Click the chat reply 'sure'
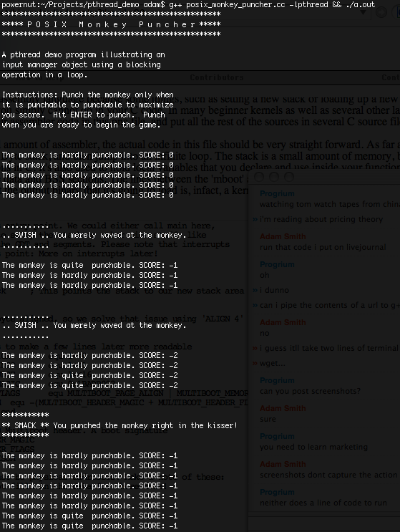Viewport: 400px width, 532px height. pos(268,419)
